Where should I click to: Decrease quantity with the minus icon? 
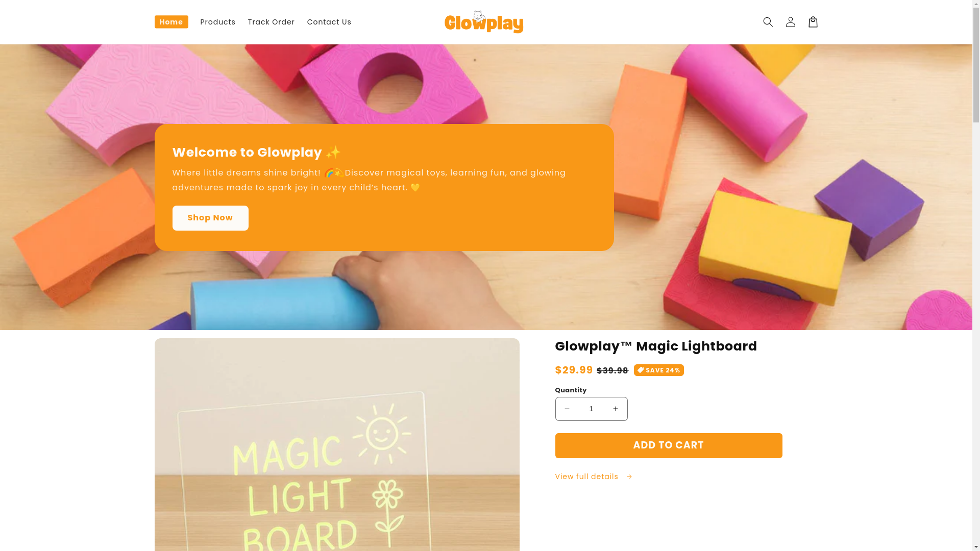(x=567, y=409)
